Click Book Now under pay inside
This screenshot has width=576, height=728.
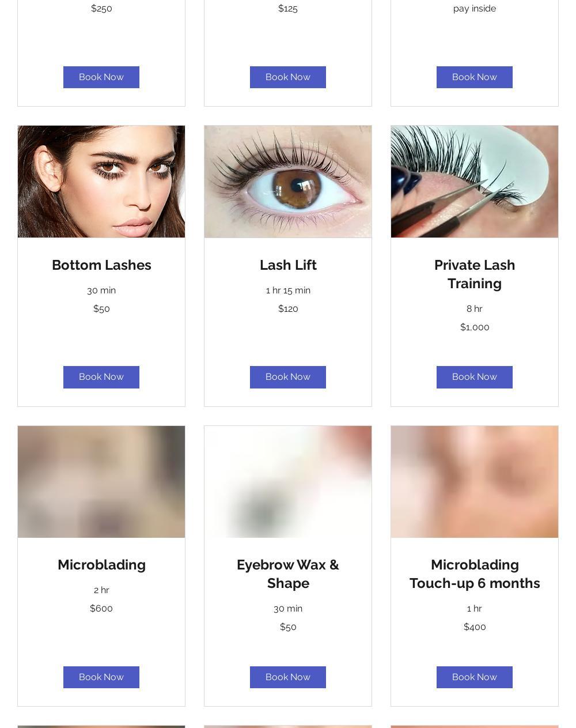point(475,77)
